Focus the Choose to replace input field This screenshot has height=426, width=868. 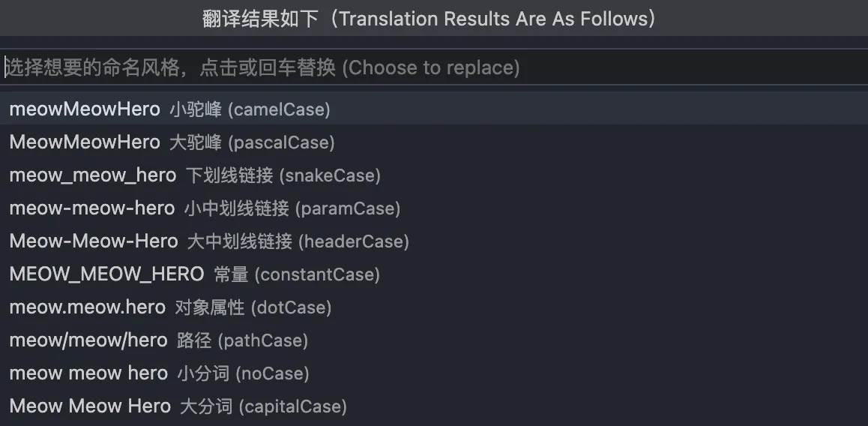tap(433, 67)
